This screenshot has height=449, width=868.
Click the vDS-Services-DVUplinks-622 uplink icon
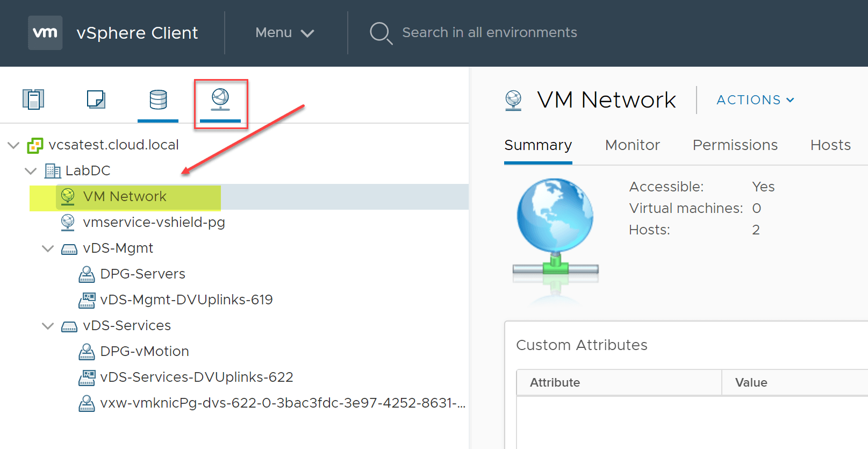[87, 377]
